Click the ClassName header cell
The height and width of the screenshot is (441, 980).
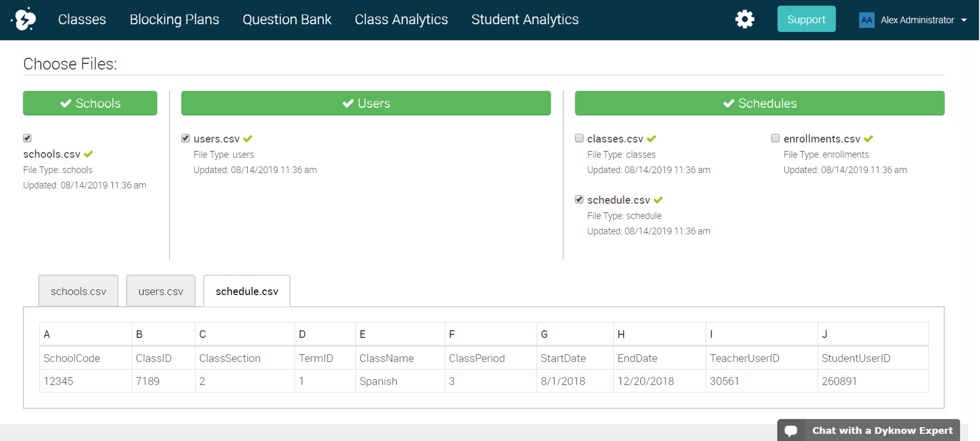coord(400,358)
